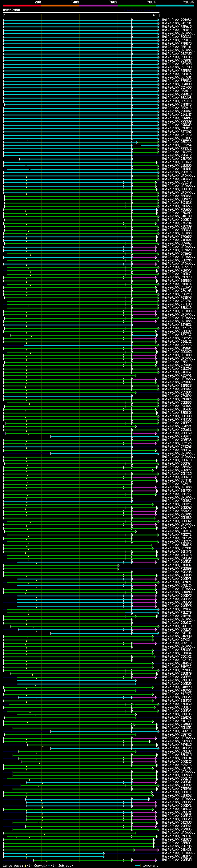Viewport: 197px width, 868px height.
Task: Select the UniRef100_A8E678 label
Action: click(x=177, y=460)
